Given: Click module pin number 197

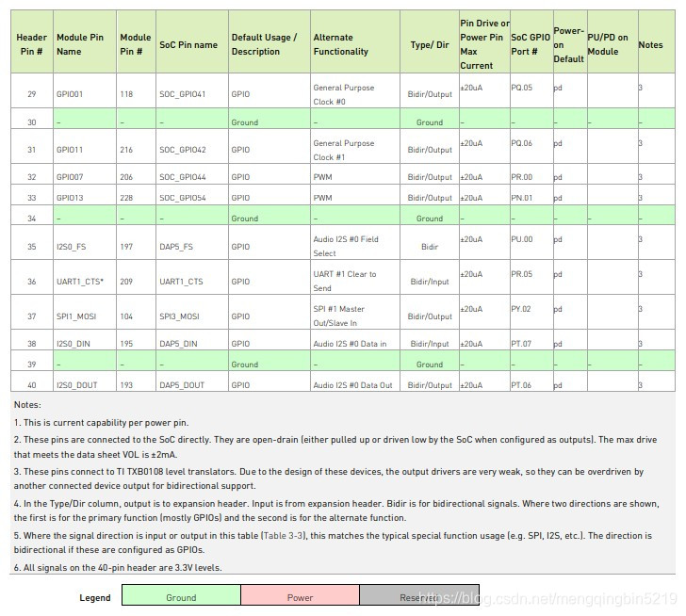Looking at the screenshot, I should 126,247.
